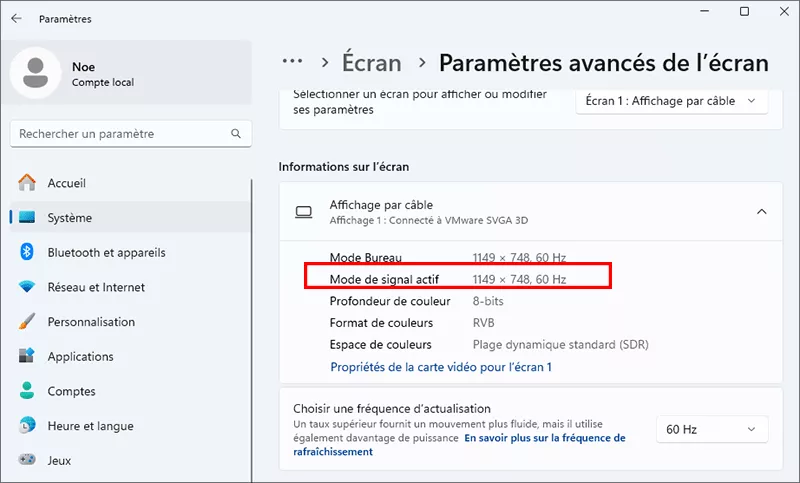Open Bluetooth et appareils settings

[130, 252]
